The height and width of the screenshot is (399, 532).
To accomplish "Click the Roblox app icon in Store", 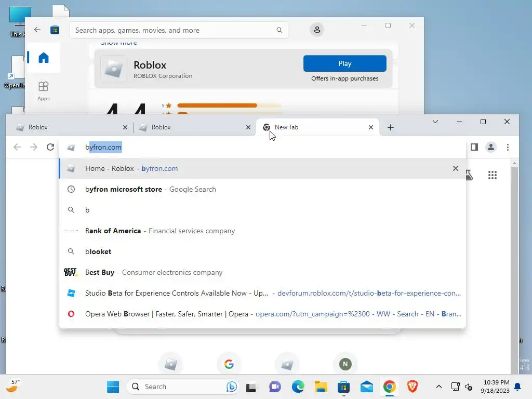I will pos(114,69).
